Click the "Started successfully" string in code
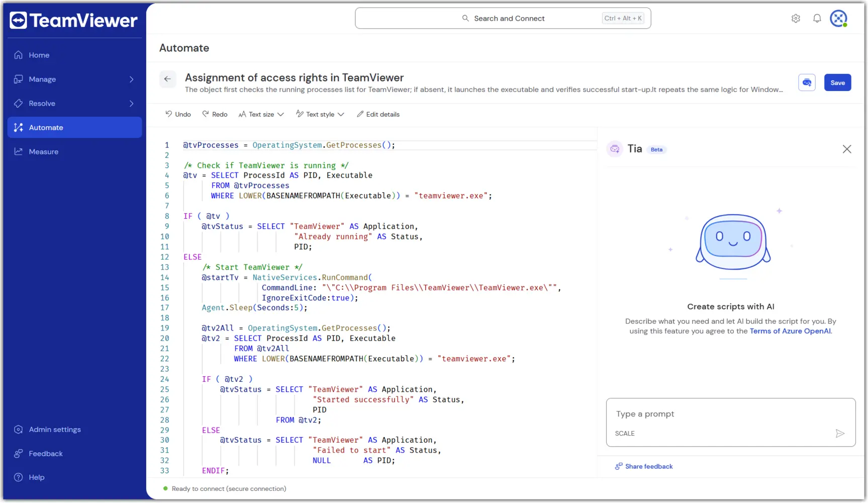 tap(363, 399)
